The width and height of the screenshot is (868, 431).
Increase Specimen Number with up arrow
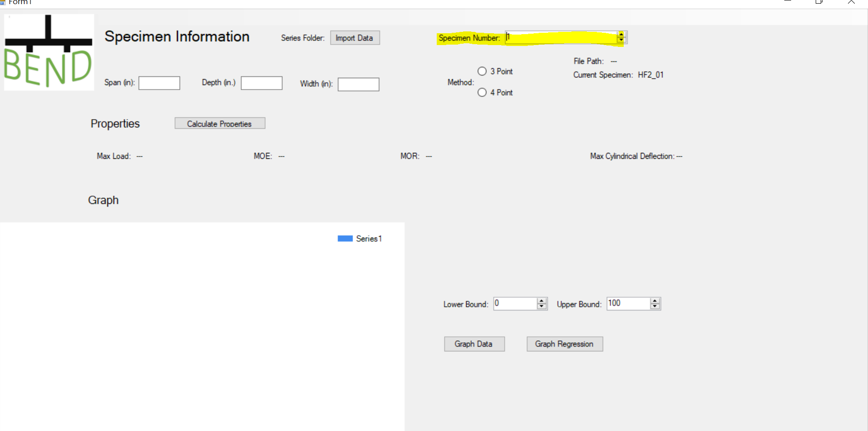(621, 35)
